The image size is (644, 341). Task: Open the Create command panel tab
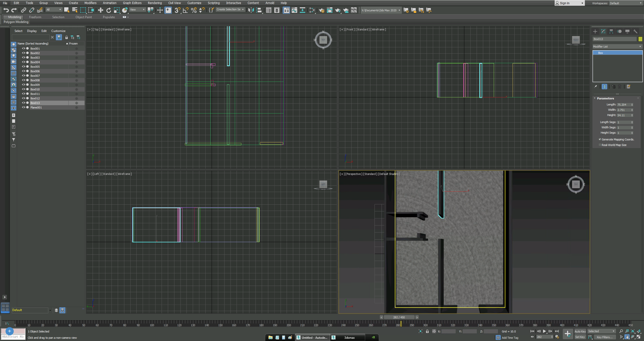pyautogui.click(x=595, y=31)
